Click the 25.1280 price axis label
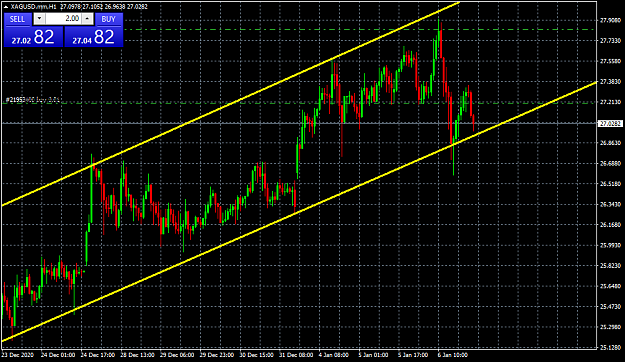The width and height of the screenshot is (625, 362). [610, 347]
